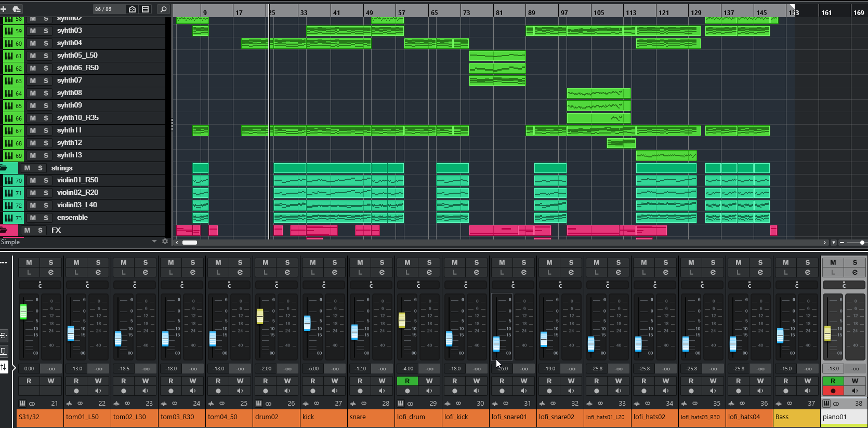This screenshot has height=428, width=868.
Task: Open track list settings gear
Action: (165, 242)
